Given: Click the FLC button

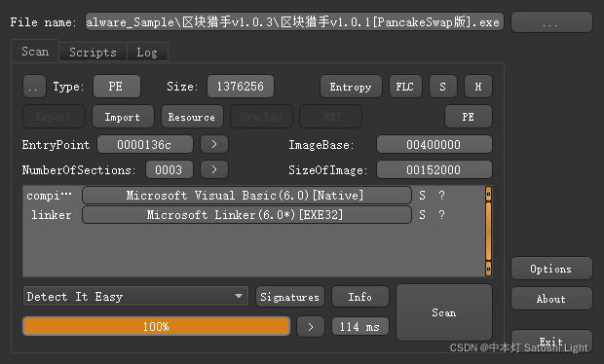Looking at the screenshot, I should point(405,87).
